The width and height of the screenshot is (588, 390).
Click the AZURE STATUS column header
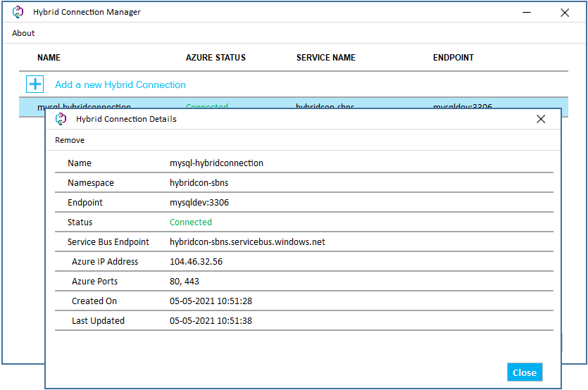tap(216, 58)
